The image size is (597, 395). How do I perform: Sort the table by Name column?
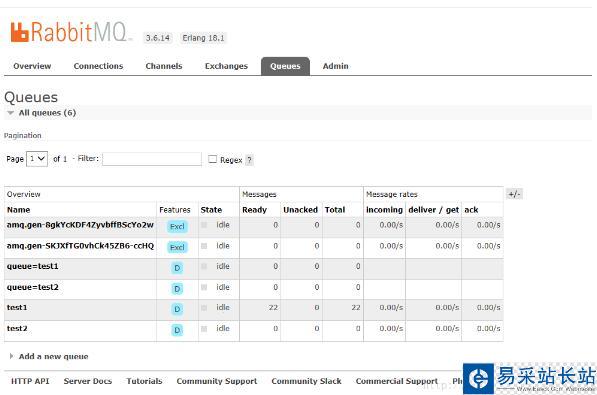click(18, 210)
